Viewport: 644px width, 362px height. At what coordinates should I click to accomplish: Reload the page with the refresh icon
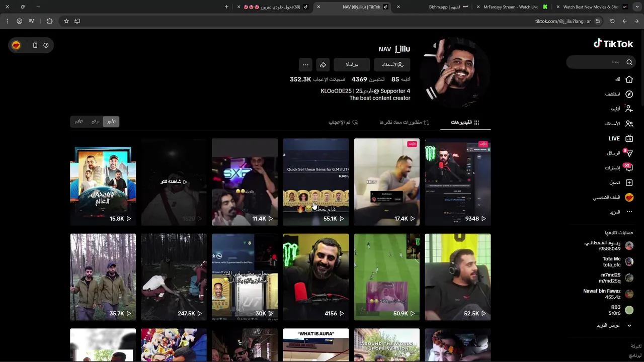pyautogui.click(x=612, y=21)
